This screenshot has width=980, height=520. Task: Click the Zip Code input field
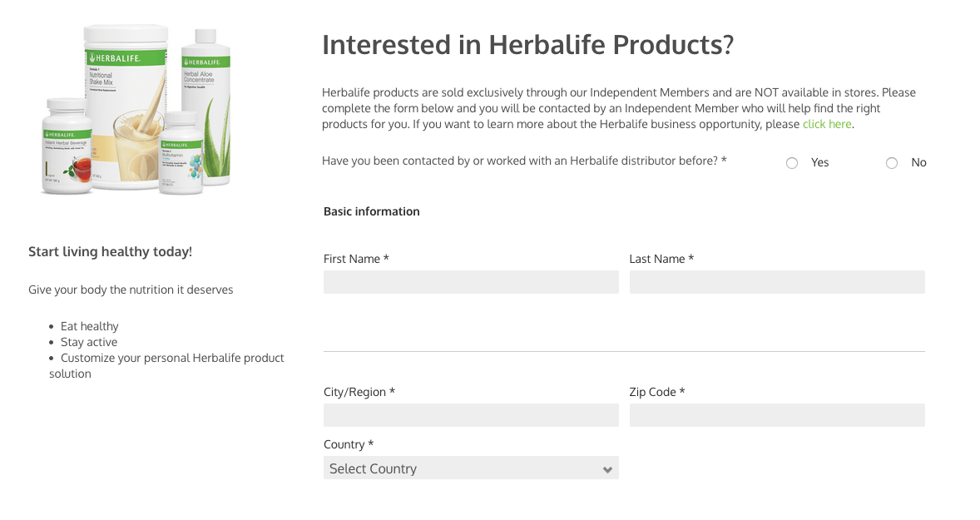[x=777, y=415]
